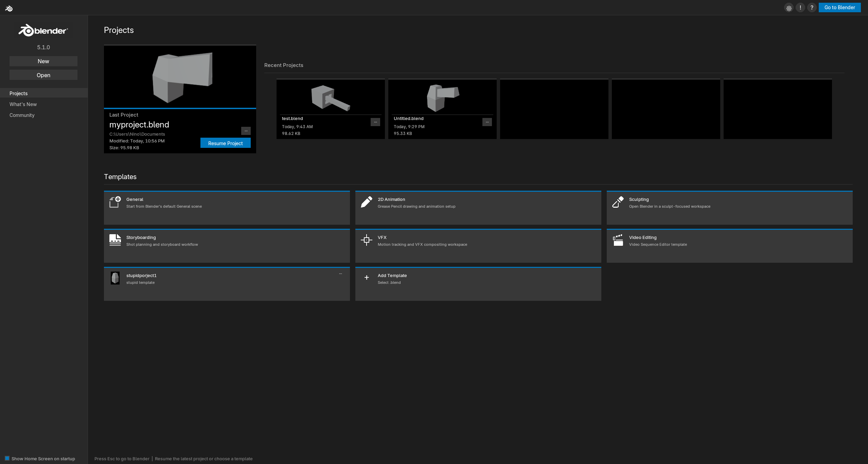Image resolution: width=868 pixels, height=464 pixels.
Task: Click the plus icon for Add Template
Action: [367, 278]
